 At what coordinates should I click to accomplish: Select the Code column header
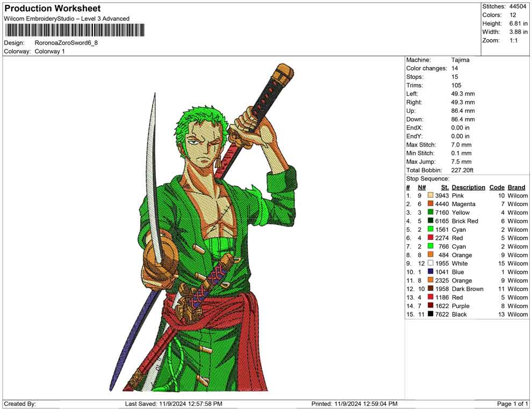tap(497, 187)
